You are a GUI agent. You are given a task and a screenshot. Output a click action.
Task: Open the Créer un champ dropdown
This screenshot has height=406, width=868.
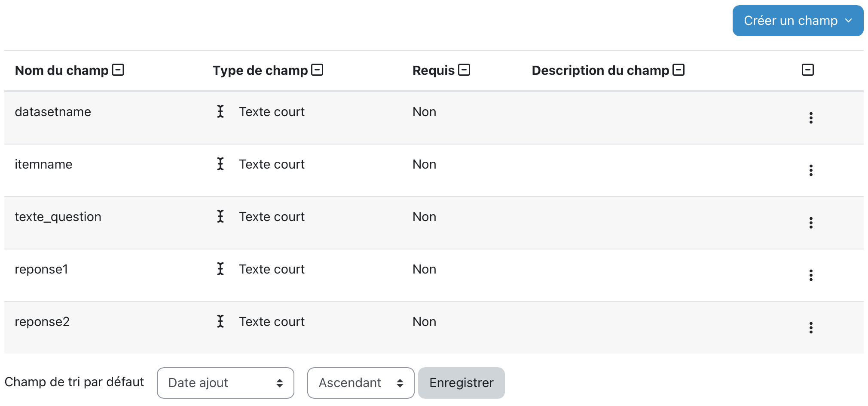(x=798, y=21)
